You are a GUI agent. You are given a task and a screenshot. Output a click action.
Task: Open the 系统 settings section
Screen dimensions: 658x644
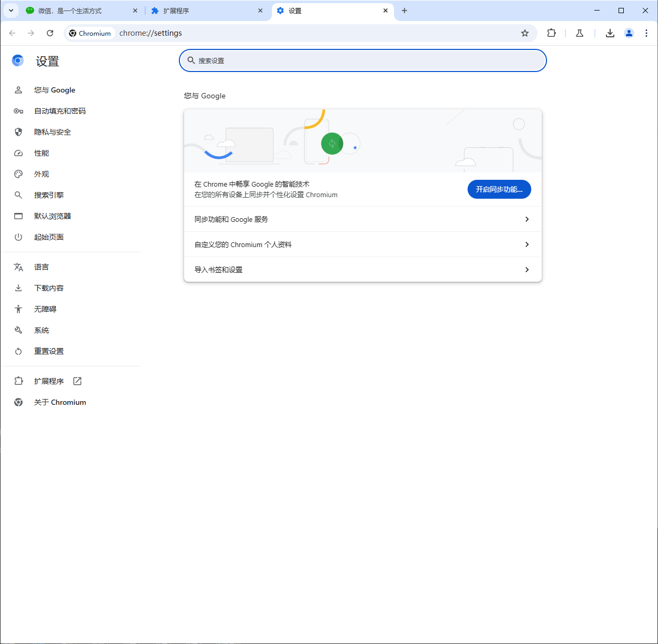tap(42, 330)
